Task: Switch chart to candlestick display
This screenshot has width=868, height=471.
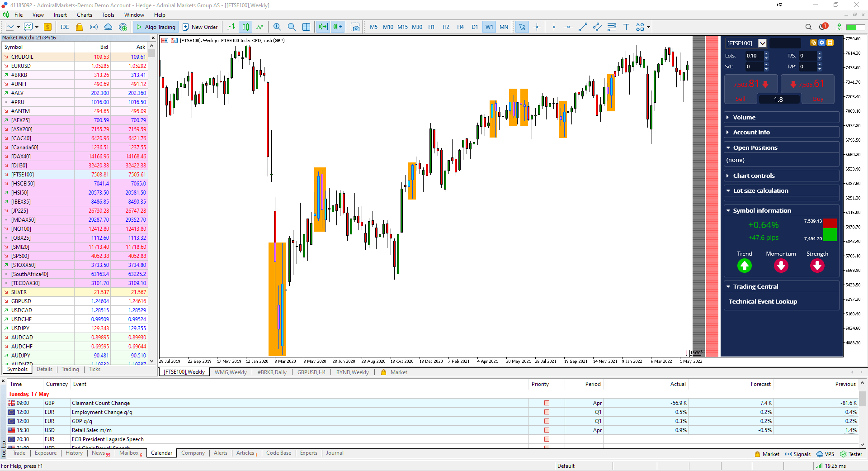Action: (245, 27)
